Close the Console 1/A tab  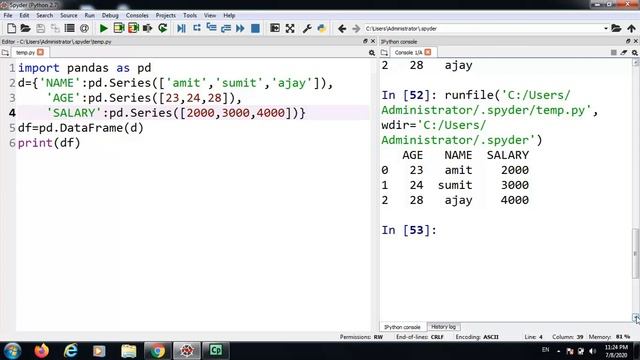coord(428,52)
